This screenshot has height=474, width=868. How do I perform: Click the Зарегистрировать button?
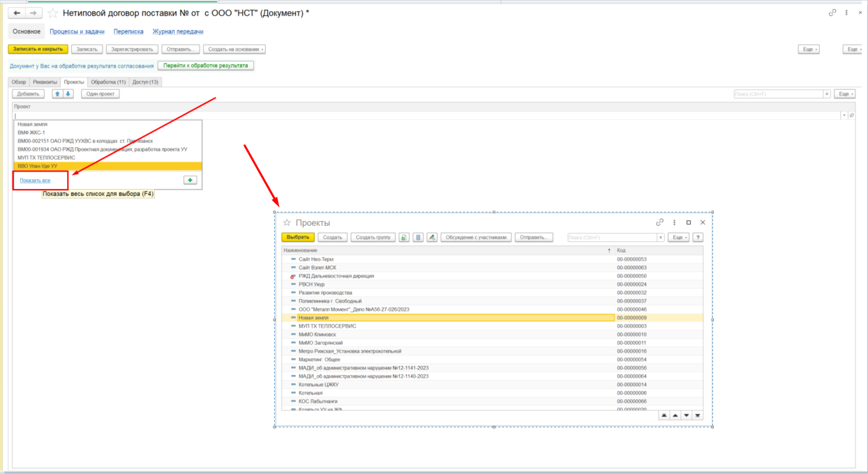133,49
